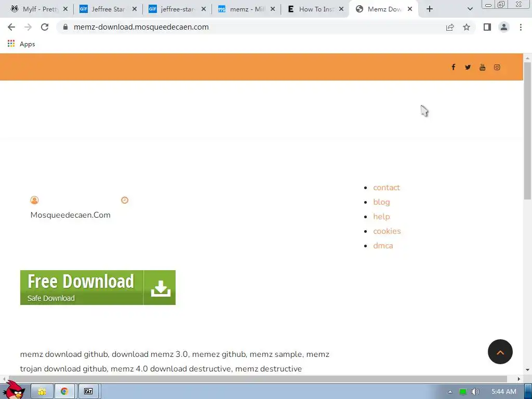Viewport: 532px width, 399px height.
Task: Open a new browser tab
Action: 430,9
